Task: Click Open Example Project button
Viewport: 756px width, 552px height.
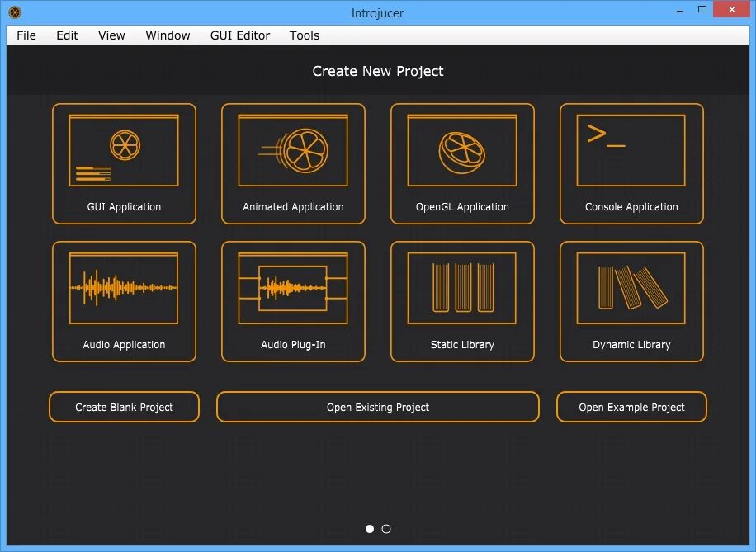Action: pyautogui.click(x=631, y=407)
